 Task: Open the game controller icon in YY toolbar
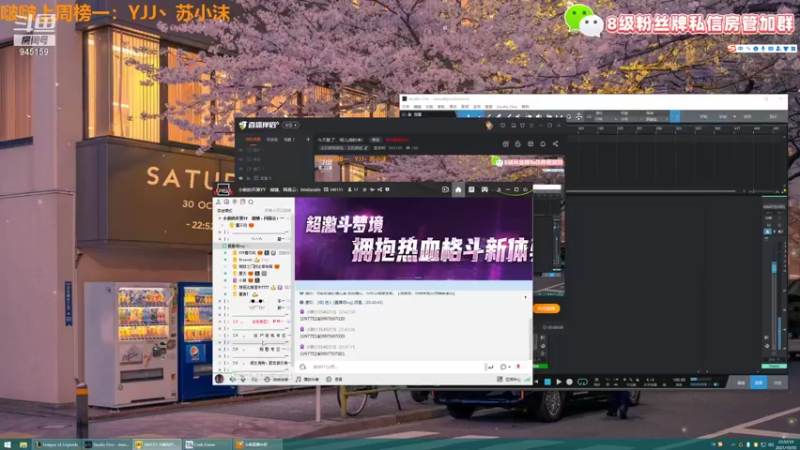(485, 189)
